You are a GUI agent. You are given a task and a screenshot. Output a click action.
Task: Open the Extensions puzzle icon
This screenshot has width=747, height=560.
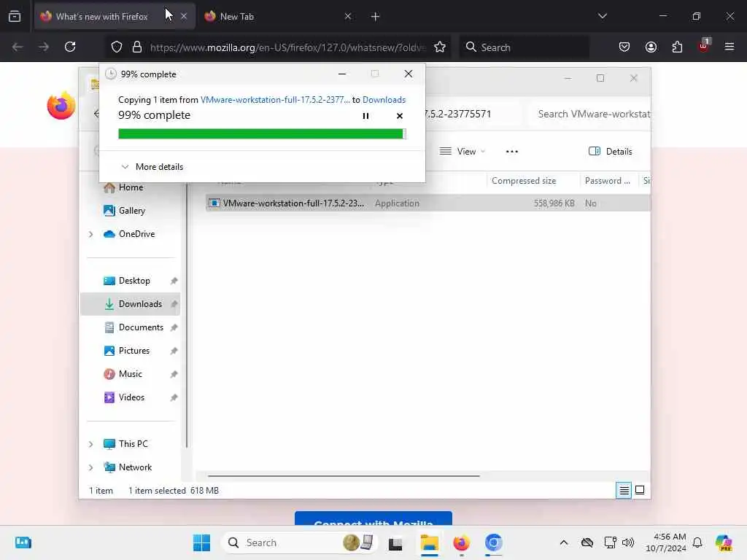(677, 47)
